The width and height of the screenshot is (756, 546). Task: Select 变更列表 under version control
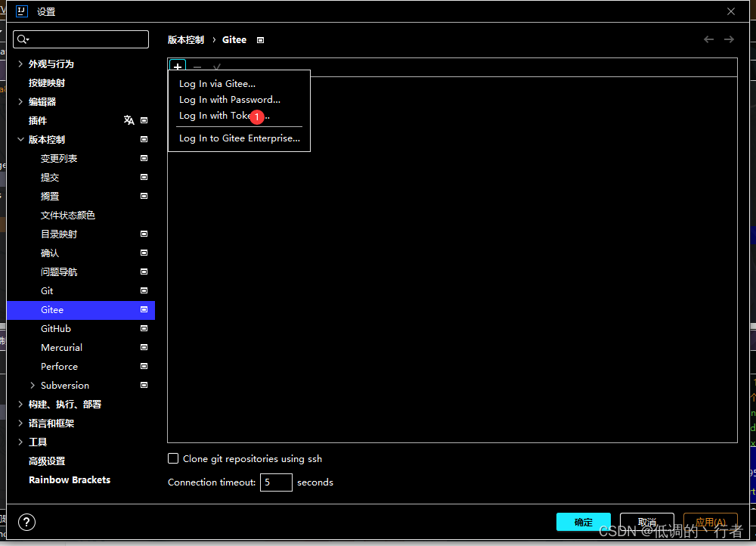(59, 158)
